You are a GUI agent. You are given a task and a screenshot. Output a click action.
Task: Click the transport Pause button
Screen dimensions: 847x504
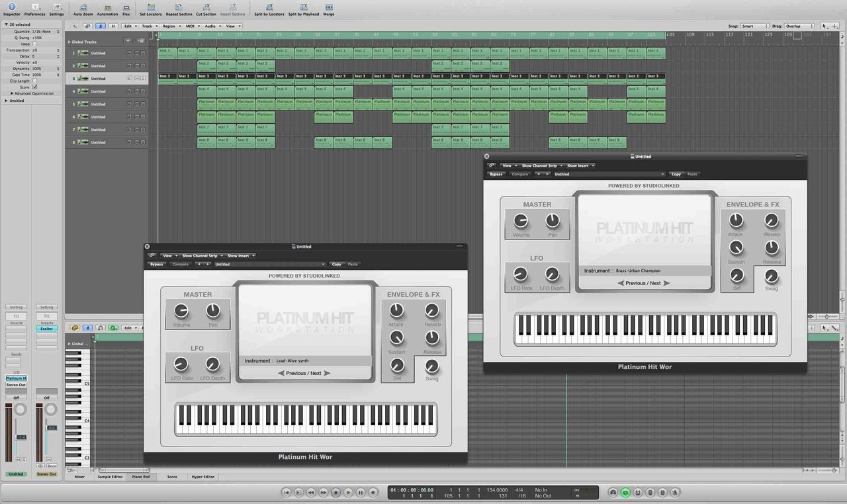361,492
